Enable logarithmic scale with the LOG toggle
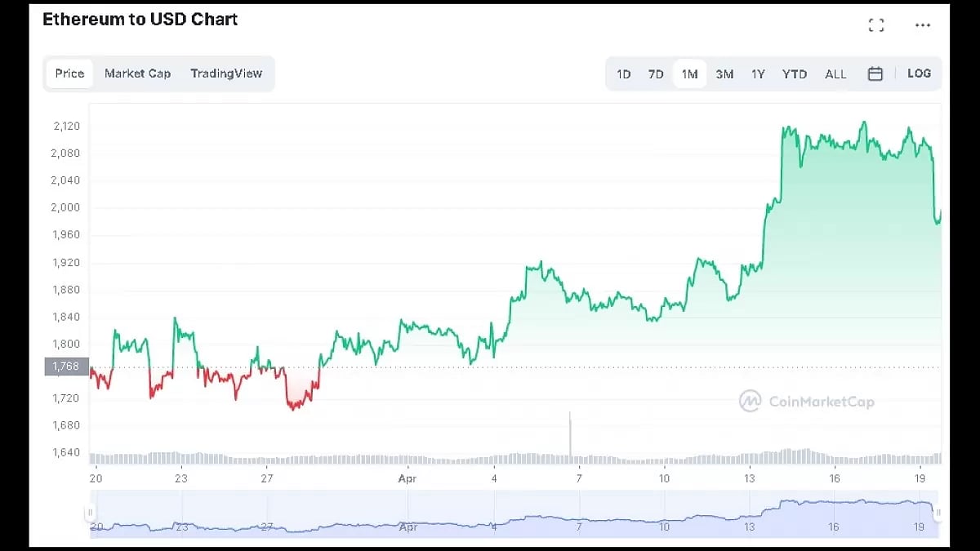The width and height of the screenshot is (980, 551). (919, 73)
